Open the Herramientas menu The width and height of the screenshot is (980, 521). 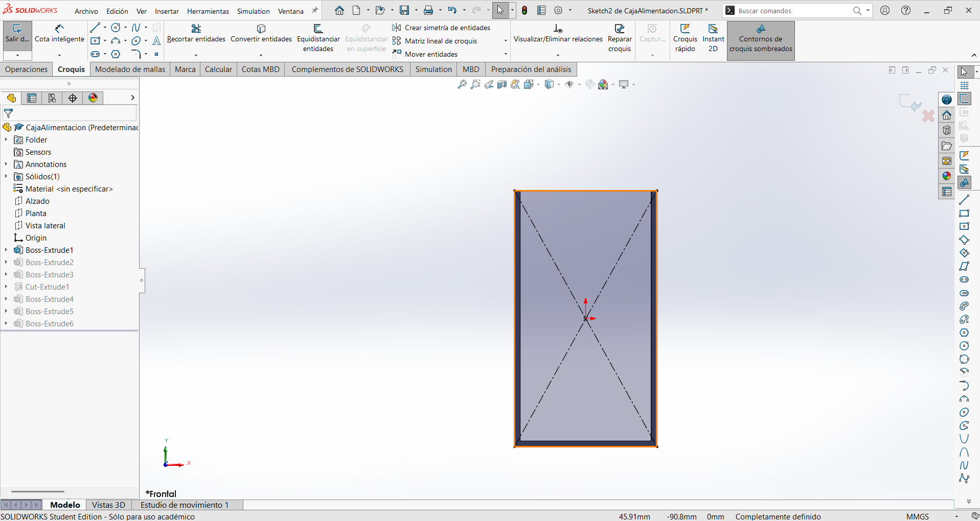click(x=208, y=11)
